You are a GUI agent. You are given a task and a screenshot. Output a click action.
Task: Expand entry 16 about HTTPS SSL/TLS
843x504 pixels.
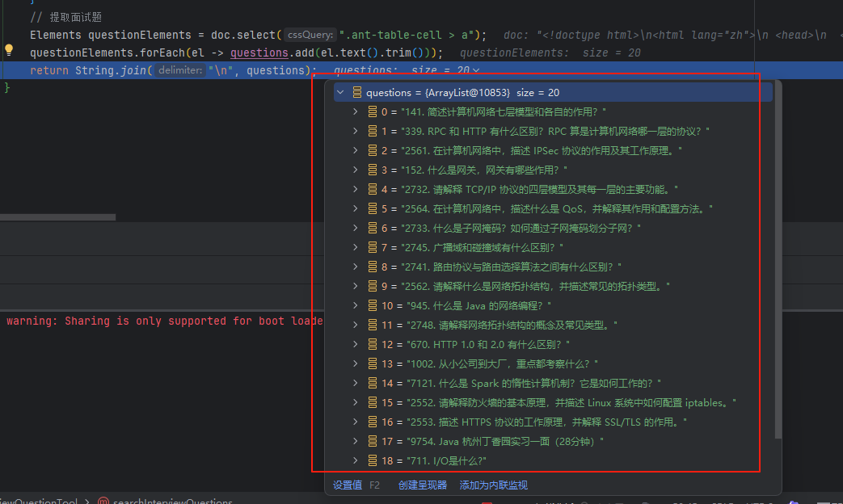pos(356,422)
